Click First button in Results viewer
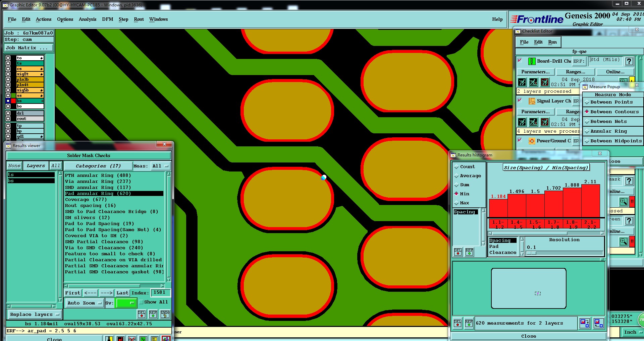 pos(73,293)
